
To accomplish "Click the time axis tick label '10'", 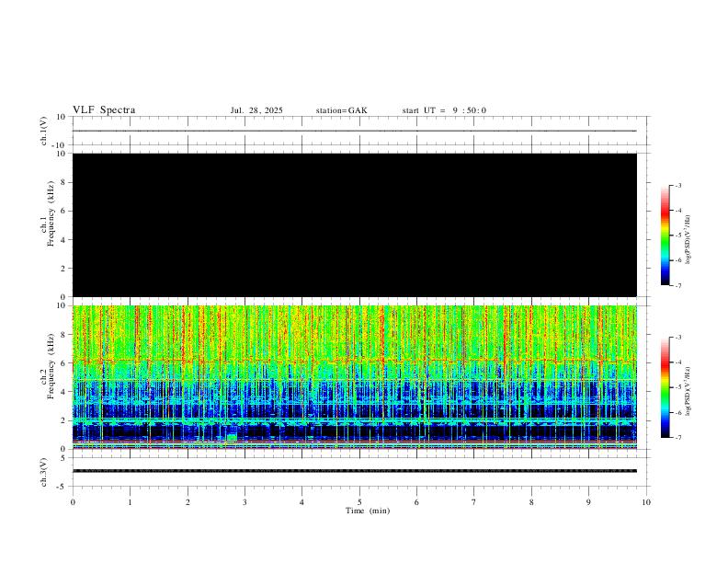I will point(646,502).
